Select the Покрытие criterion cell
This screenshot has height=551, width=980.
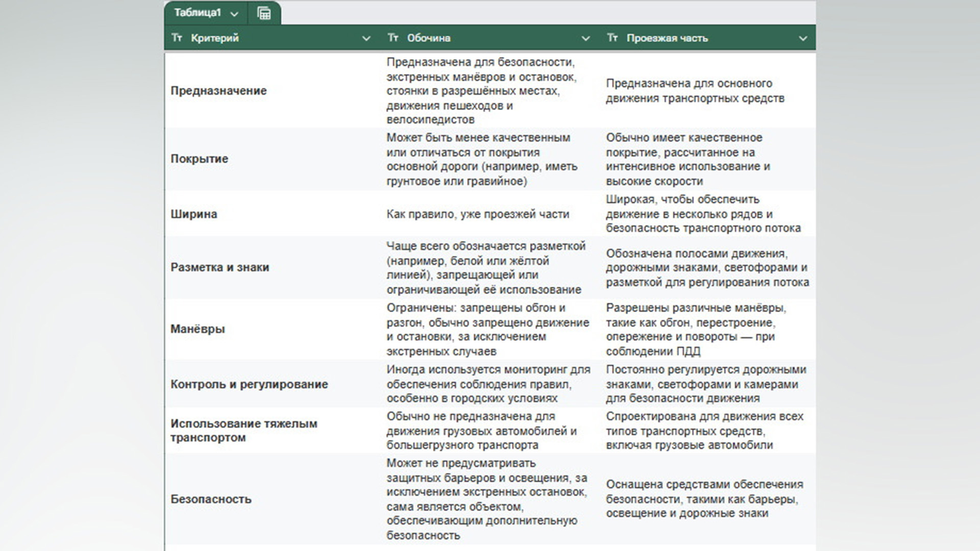[x=199, y=159]
